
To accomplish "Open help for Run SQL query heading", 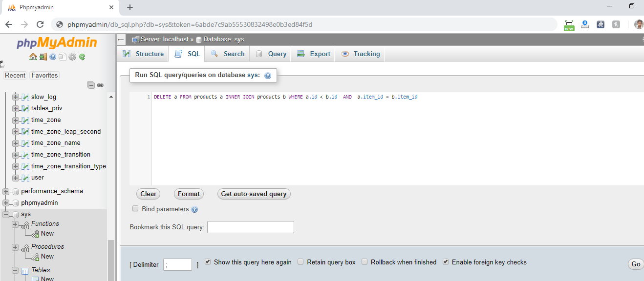I will click(268, 76).
